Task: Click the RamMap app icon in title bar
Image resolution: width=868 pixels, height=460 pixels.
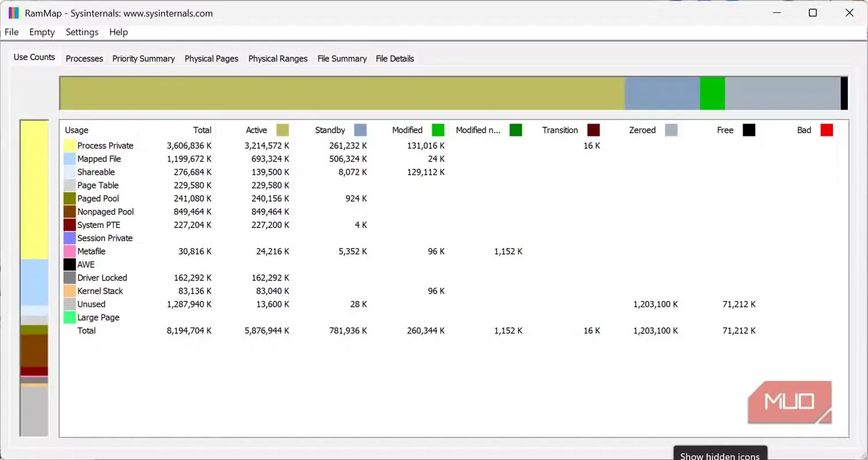Action: (x=14, y=13)
